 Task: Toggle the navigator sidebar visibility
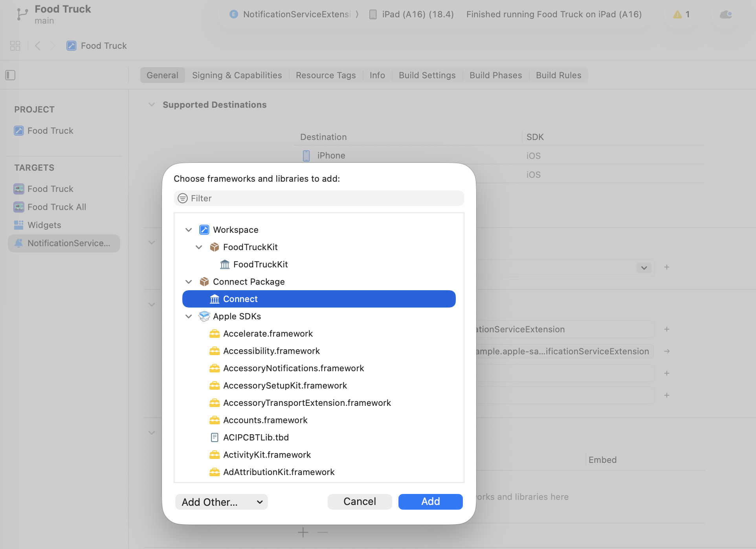point(10,75)
